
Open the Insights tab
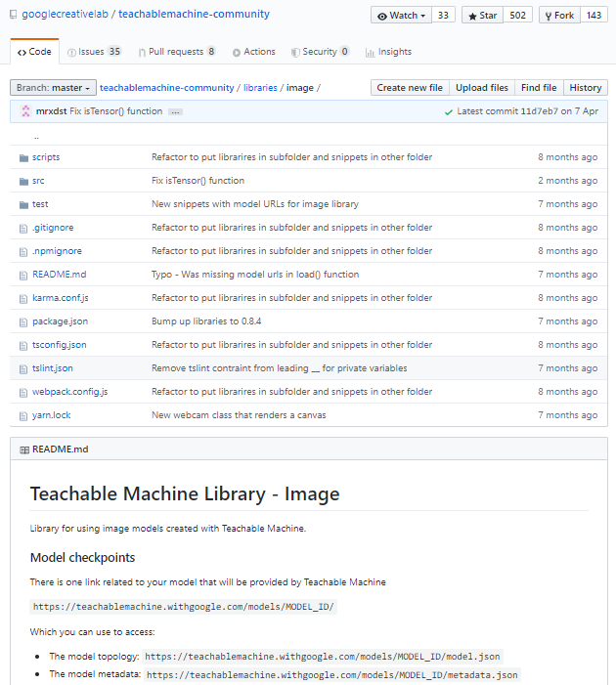point(388,52)
